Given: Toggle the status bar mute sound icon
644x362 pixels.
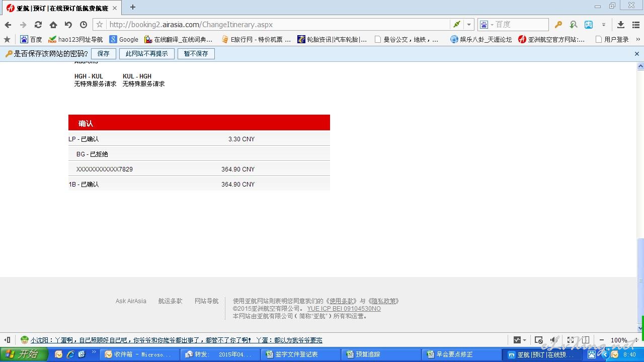Looking at the screenshot, I should [x=554, y=340].
